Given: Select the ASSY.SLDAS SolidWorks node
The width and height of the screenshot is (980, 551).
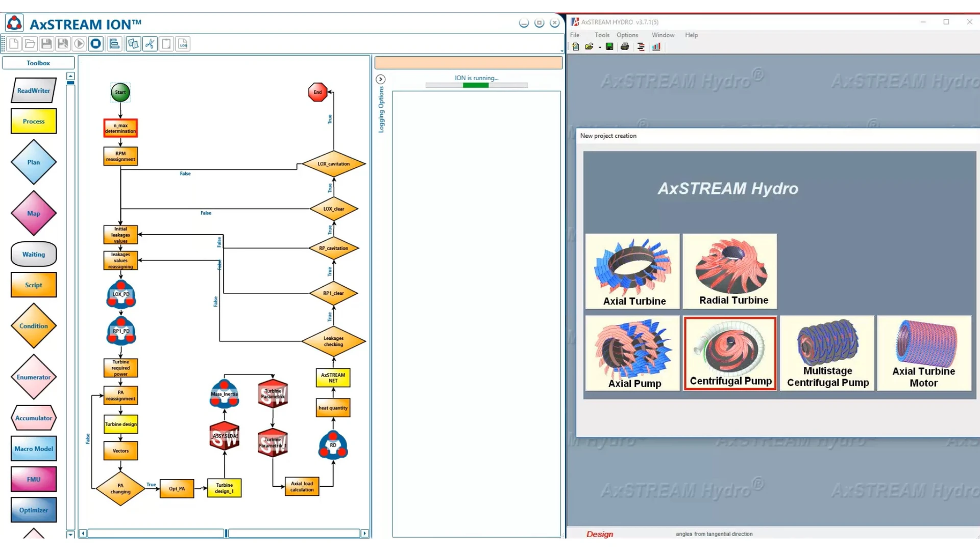Looking at the screenshot, I should click(x=225, y=436).
